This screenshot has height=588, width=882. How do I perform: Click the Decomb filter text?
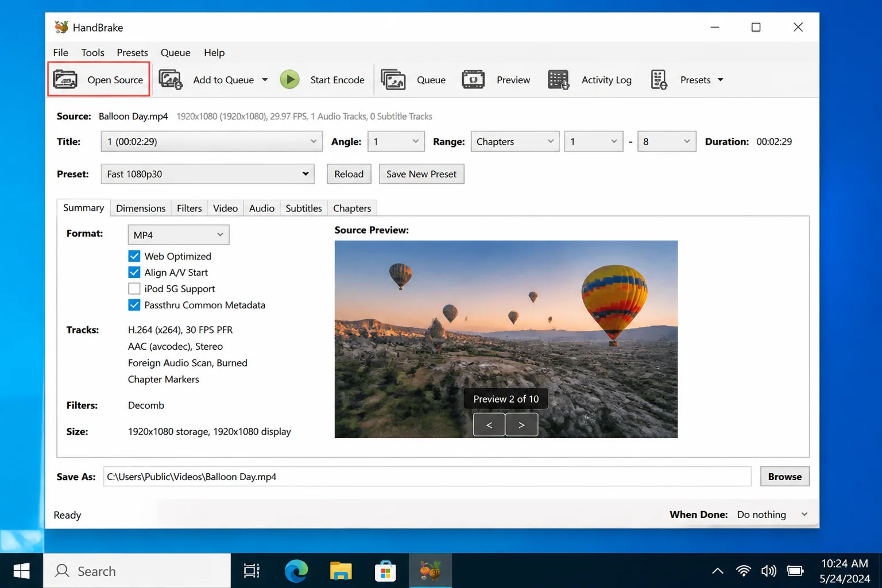click(x=146, y=405)
